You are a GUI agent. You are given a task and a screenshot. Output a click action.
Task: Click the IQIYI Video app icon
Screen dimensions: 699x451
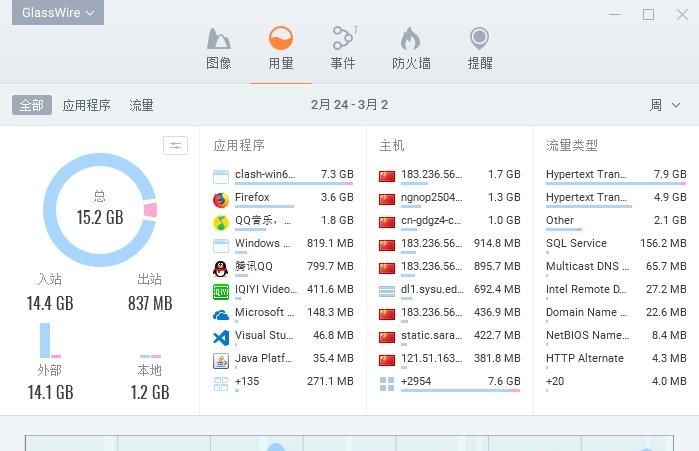pos(221,292)
